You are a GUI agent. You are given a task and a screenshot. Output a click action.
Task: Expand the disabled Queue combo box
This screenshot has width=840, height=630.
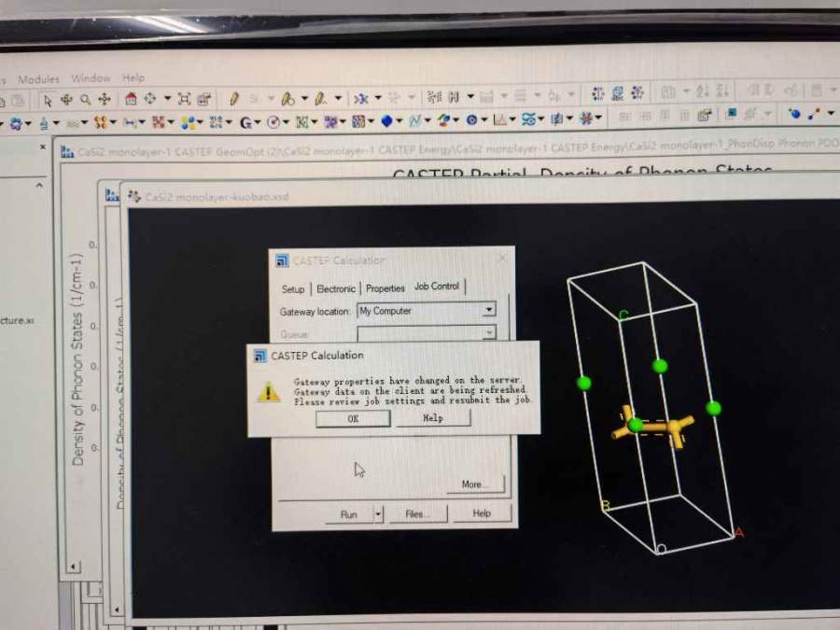point(488,332)
